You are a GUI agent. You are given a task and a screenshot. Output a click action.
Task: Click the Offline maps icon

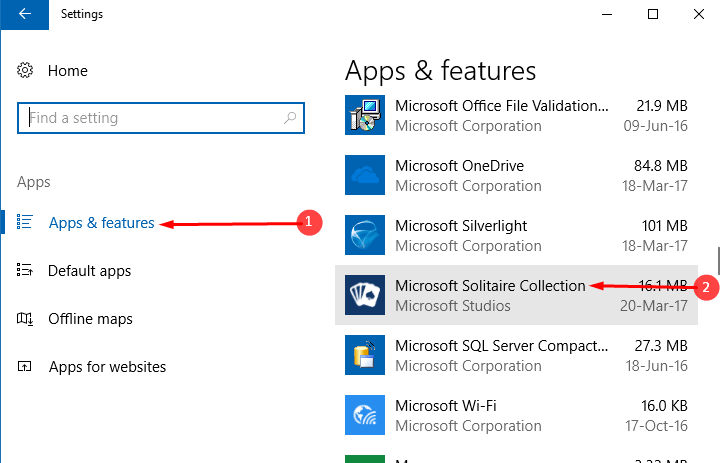tap(26, 319)
